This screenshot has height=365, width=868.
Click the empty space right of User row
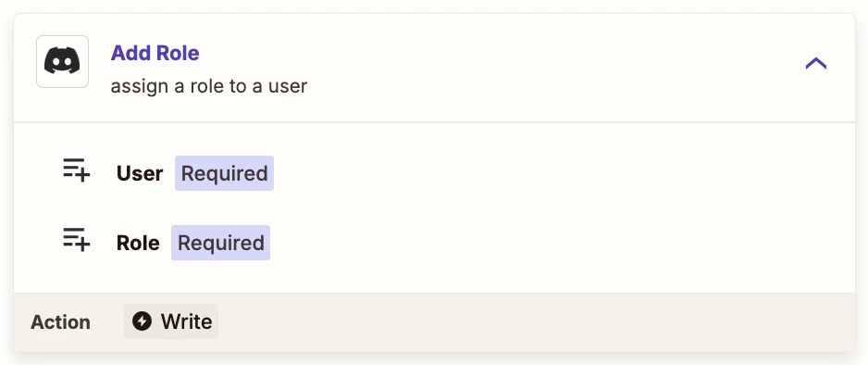pyautogui.click(x=553, y=173)
